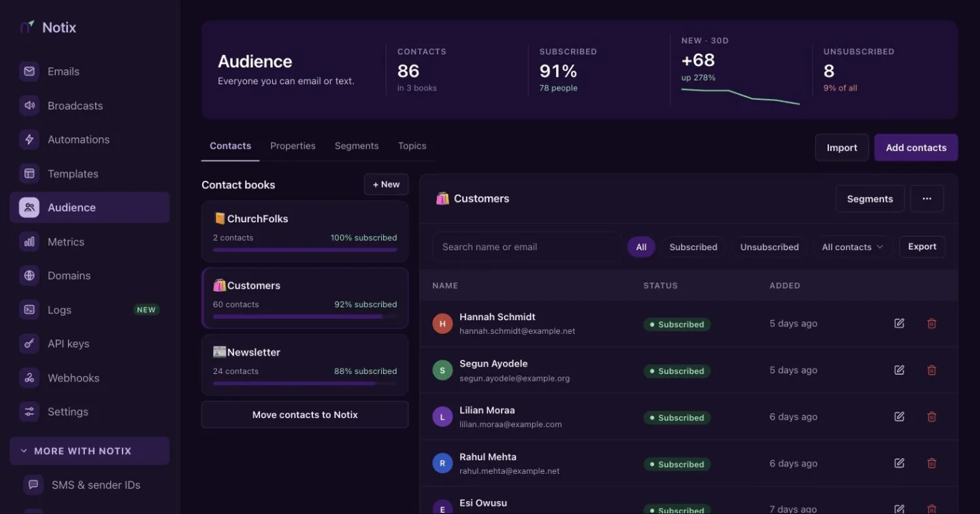Click the NAME column header

445,286
